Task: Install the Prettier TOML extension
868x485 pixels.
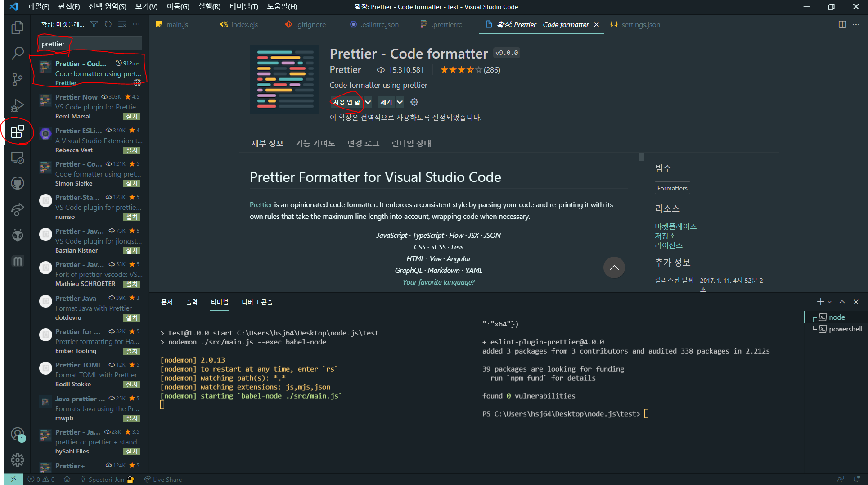Action: (x=132, y=385)
